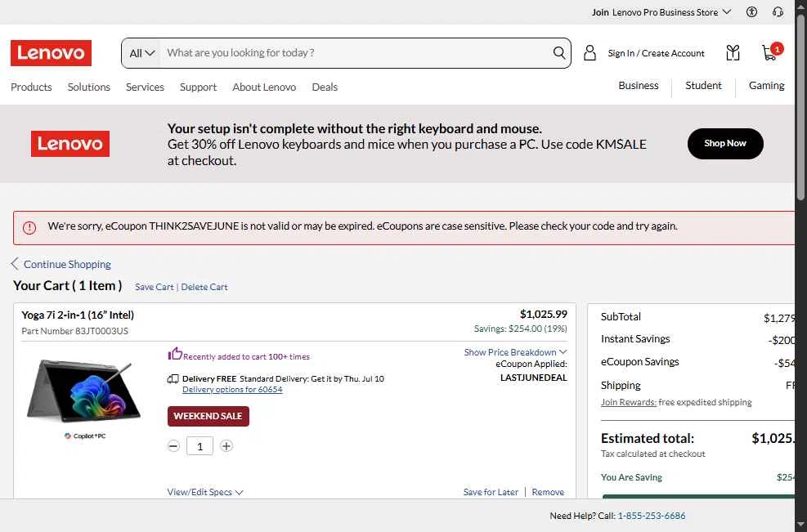Click the Copilot+PC badge
The width and height of the screenshot is (807, 532).
(x=85, y=436)
